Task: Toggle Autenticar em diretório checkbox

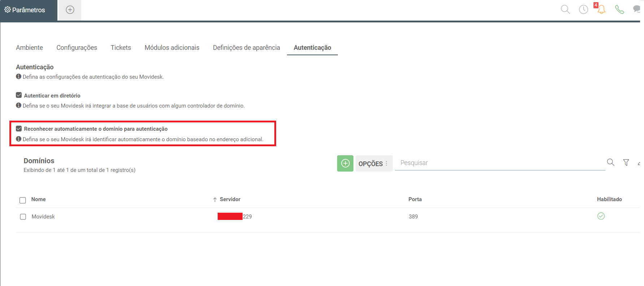Action: pyautogui.click(x=19, y=95)
